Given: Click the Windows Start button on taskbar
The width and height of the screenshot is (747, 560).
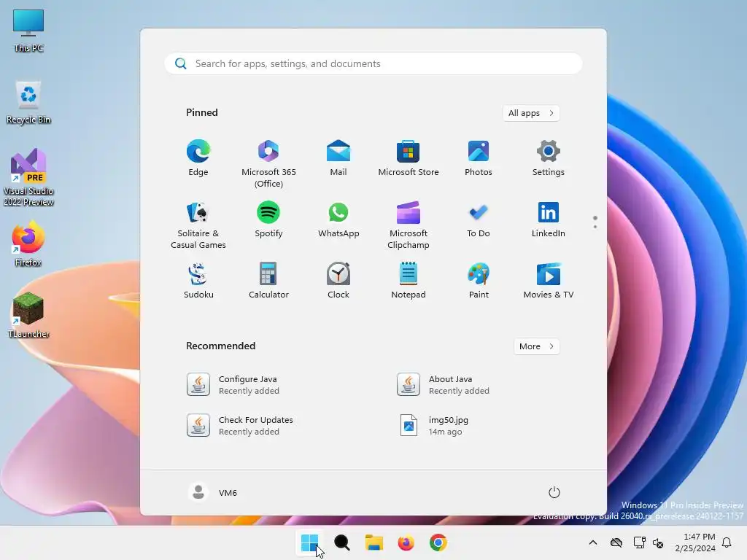Looking at the screenshot, I should tap(309, 542).
